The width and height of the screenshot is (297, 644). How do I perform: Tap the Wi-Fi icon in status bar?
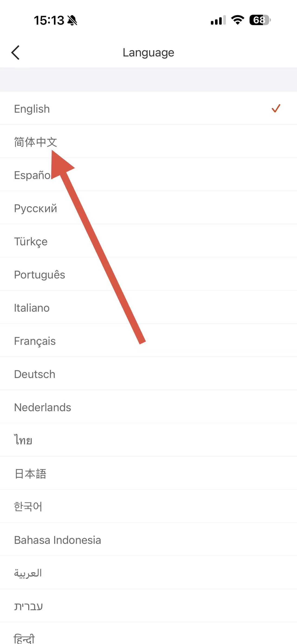click(x=238, y=20)
